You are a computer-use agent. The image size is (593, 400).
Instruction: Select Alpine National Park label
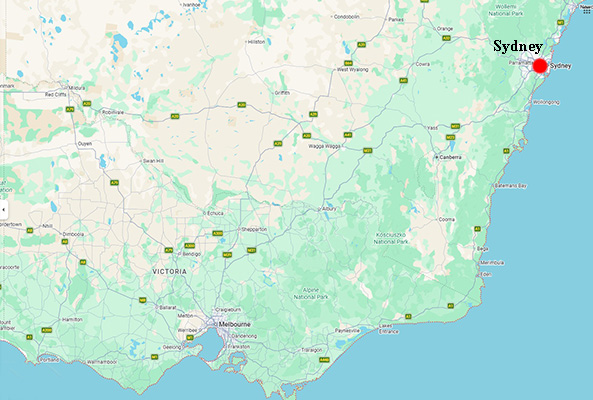click(x=311, y=293)
